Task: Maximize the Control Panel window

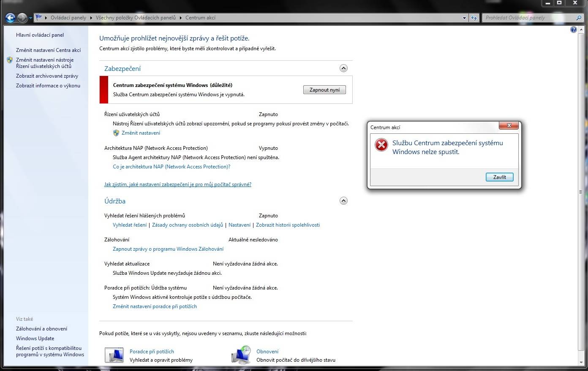Action: [559, 3]
